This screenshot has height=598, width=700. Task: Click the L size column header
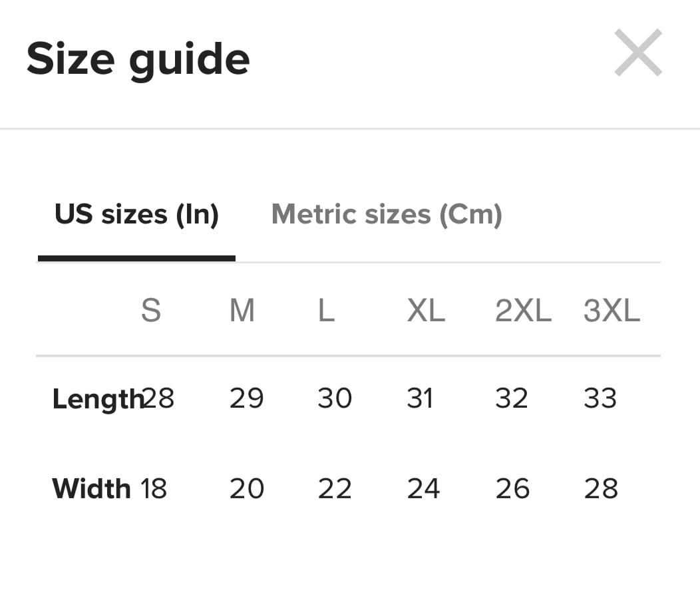tap(326, 310)
